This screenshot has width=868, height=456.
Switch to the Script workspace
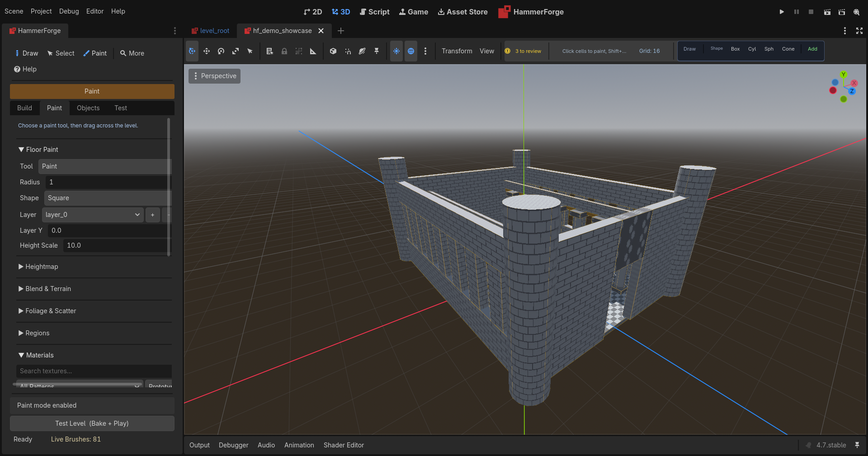[374, 12]
